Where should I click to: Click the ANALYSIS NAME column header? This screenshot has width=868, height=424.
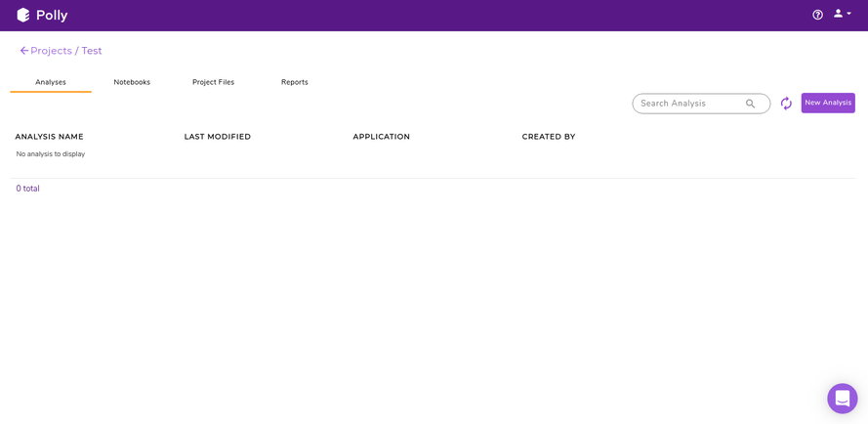click(49, 137)
